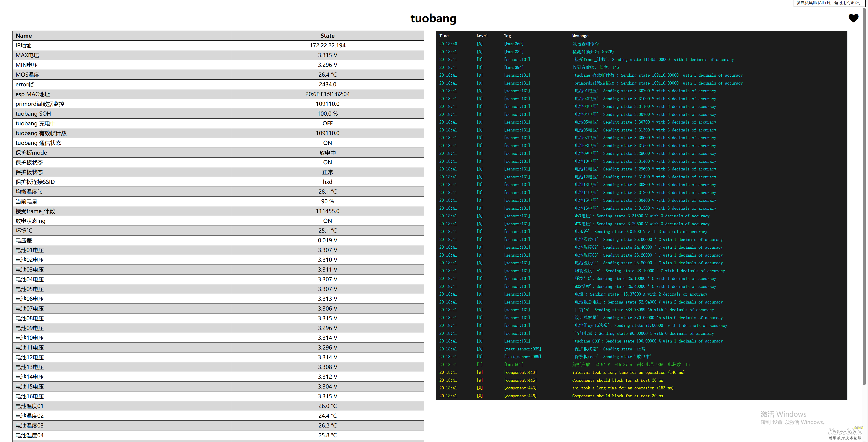This screenshot has height=442, width=868.
Task: Select the 保护板连接SSID row
Action: (218, 182)
